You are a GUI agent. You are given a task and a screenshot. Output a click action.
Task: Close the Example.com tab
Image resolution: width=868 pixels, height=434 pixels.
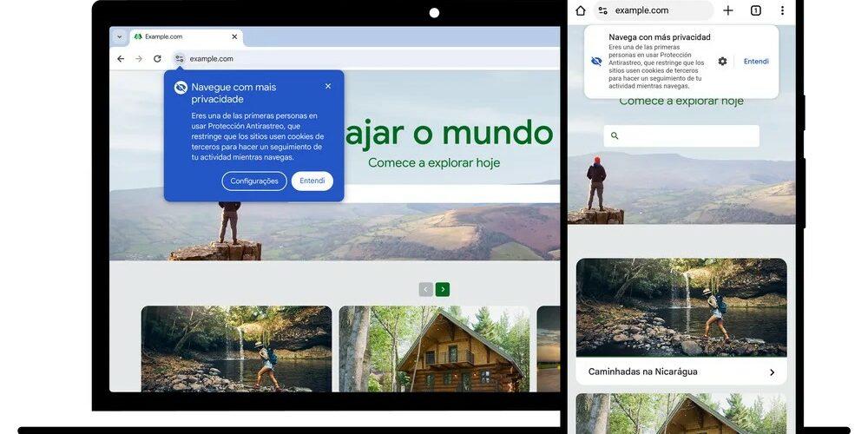pos(235,37)
